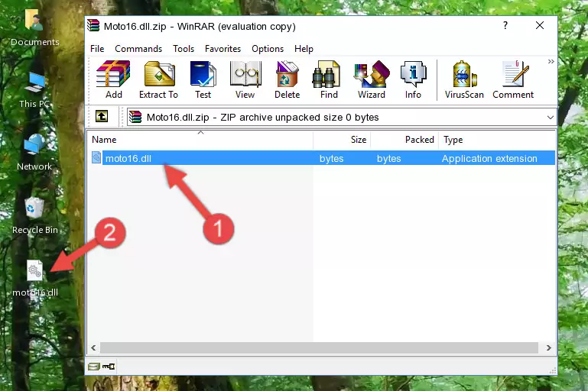Click the View toolbar icon
The height and width of the screenshot is (391, 588).
point(245,79)
